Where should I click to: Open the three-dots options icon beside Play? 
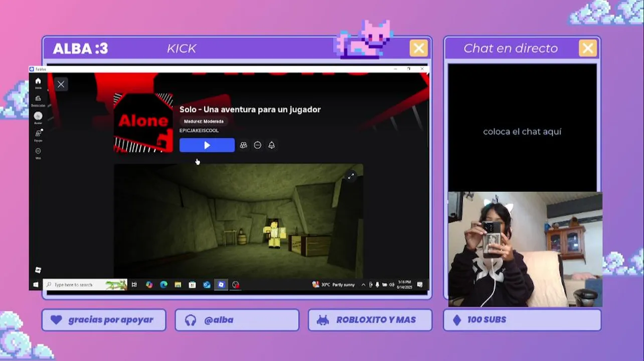coord(257,145)
